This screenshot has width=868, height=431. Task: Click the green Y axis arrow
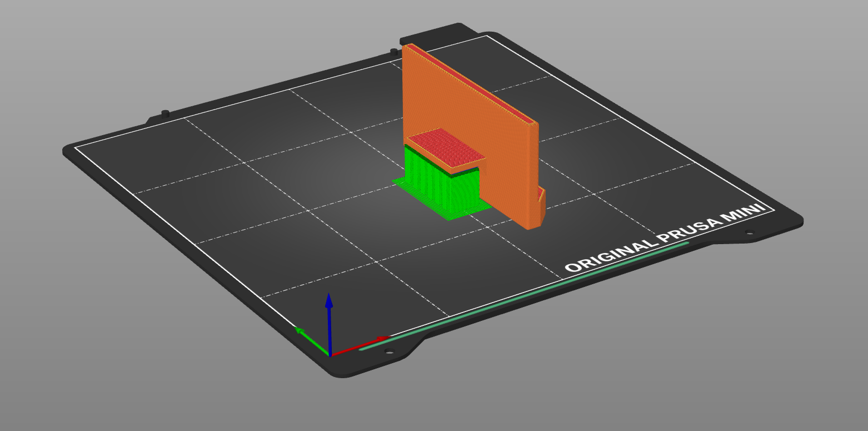click(312, 342)
